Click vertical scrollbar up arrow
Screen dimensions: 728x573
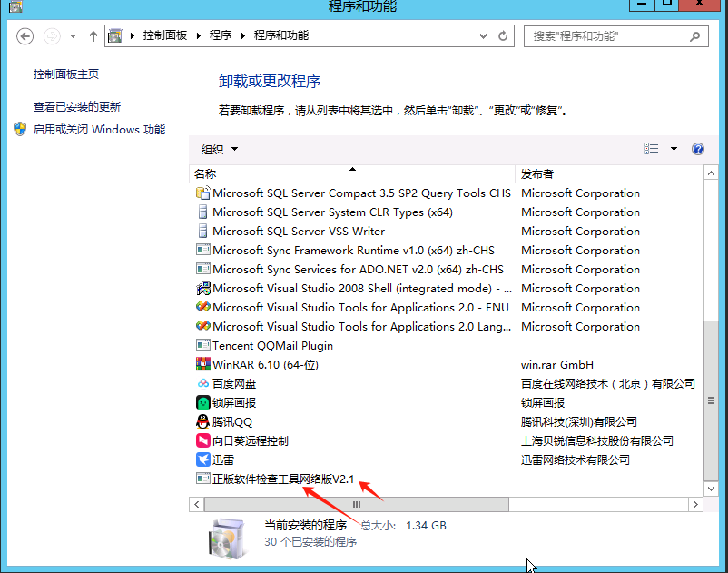pyautogui.click(x=711, y=173)
